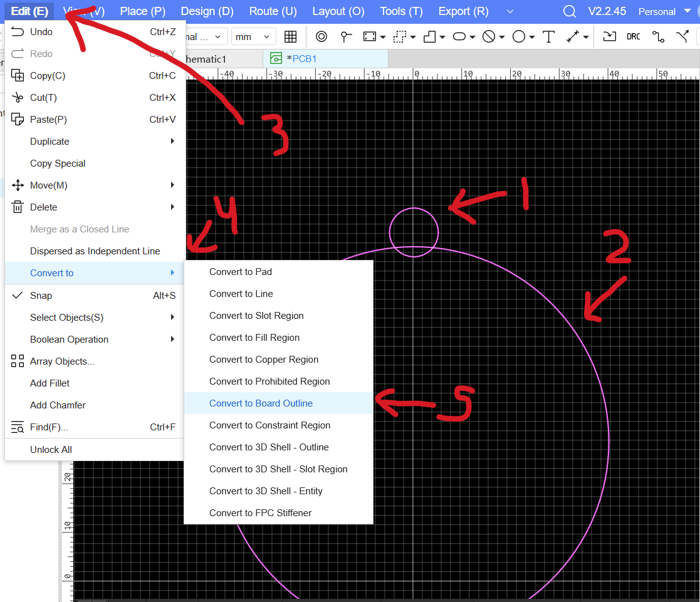Click the prohibited region tool icon
The width and height of the screenshot is (700, 602).
click(x=488, y=37)
